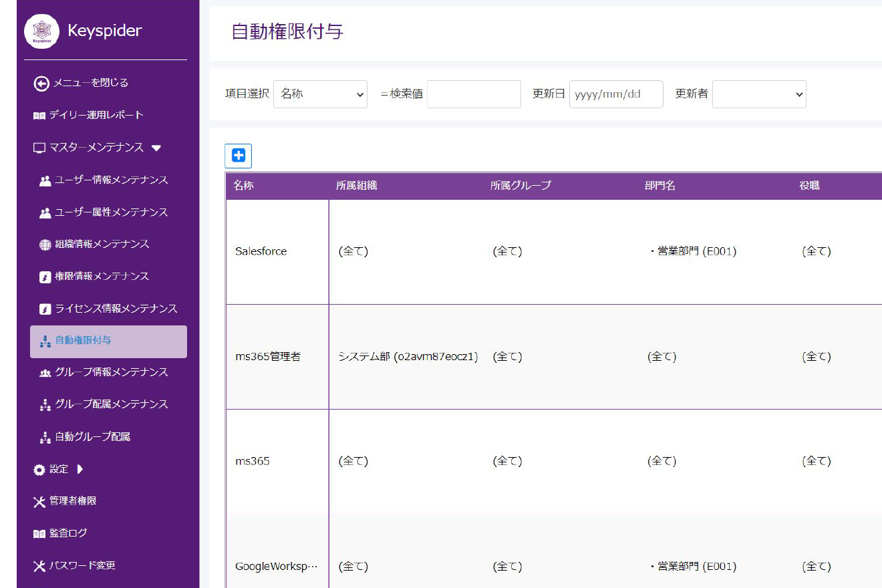Viewport: 882px width, 588px height.
Task: Click the 名称 column header
Action: pos(244,186)
